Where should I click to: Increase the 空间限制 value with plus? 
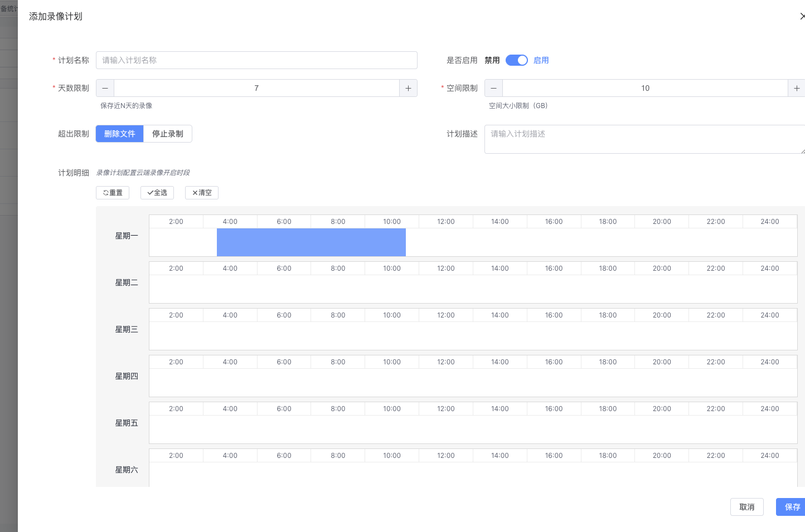[x=796, y=88]
